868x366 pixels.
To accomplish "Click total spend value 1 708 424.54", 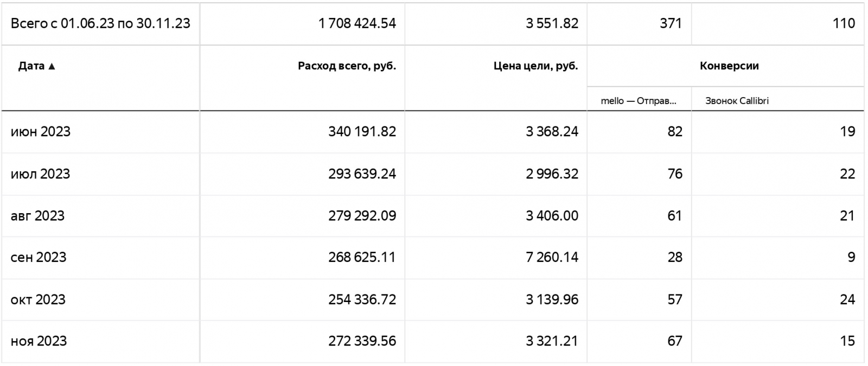I will [x=357, y=23].
